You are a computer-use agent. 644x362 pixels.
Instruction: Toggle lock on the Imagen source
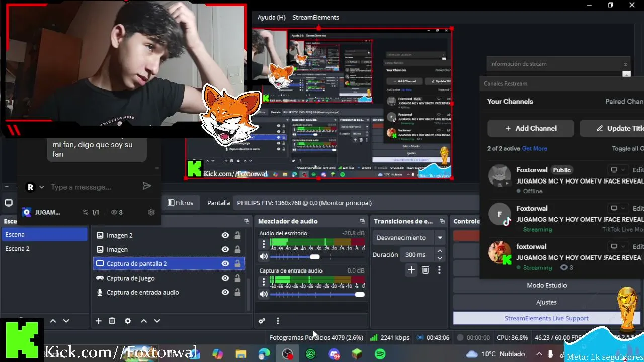[x=237, y=249]
